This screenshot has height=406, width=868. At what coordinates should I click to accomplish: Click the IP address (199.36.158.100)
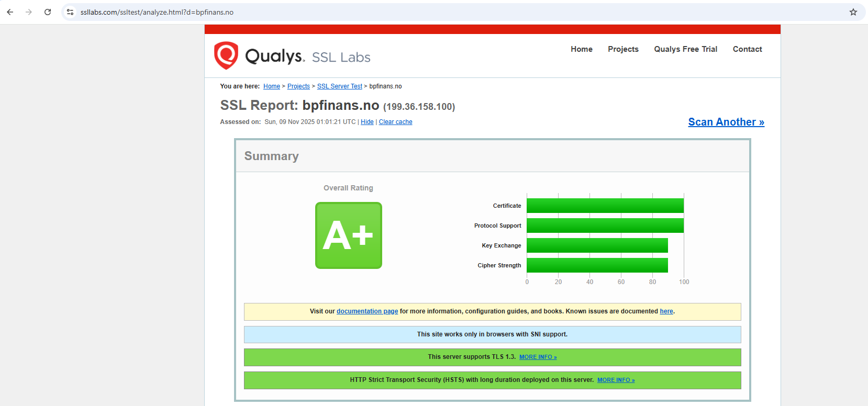coord(419,107)
